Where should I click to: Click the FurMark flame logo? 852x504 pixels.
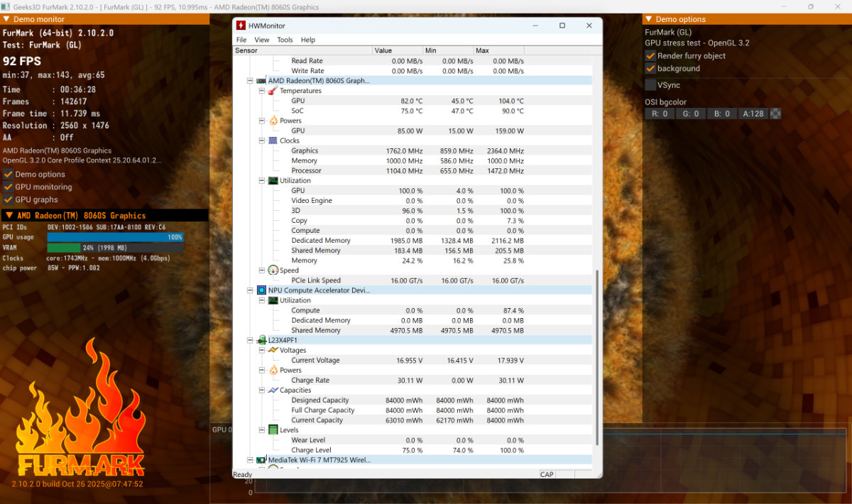click(80, 408)
